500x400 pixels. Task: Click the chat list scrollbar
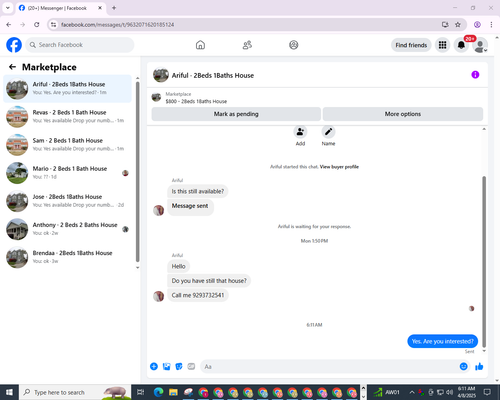(138, 172)
